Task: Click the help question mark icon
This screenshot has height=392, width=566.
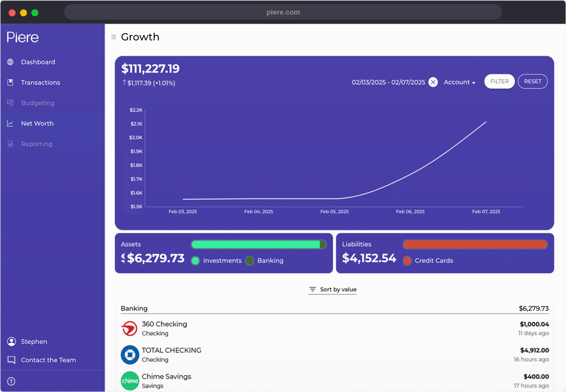Action: (x=11, y=381)
